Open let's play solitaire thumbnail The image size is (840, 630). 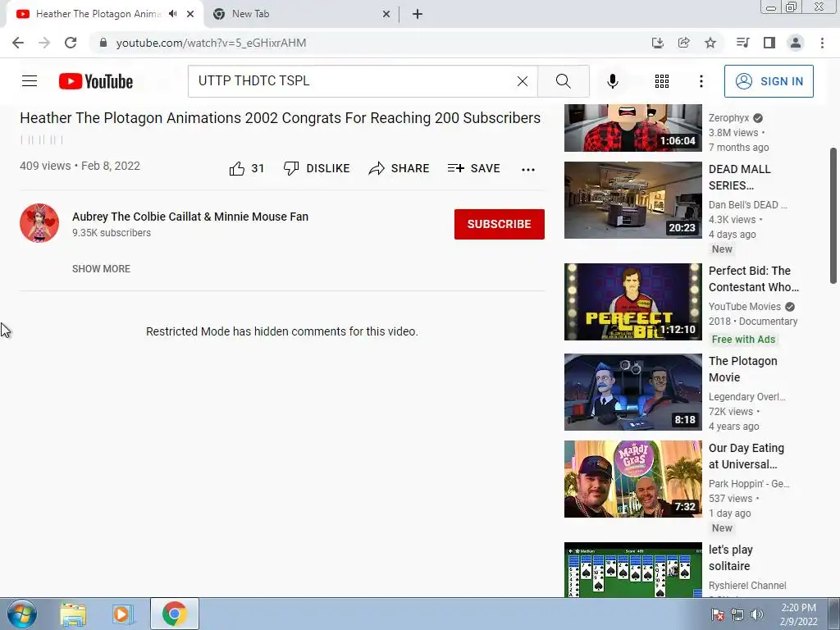point(632,570)
